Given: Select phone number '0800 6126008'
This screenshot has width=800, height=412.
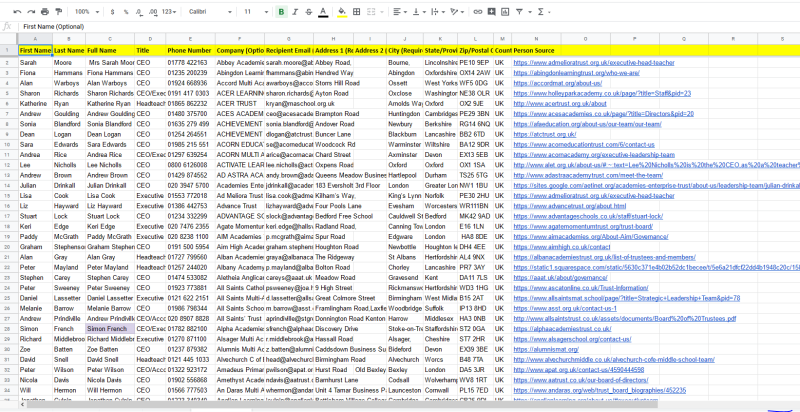Looking at the screenshot, I should click(190, 165).
